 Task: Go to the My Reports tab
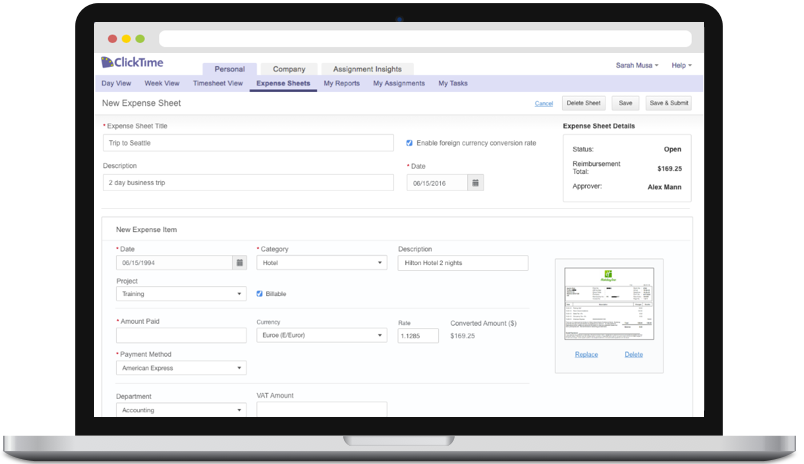(341, 84)
